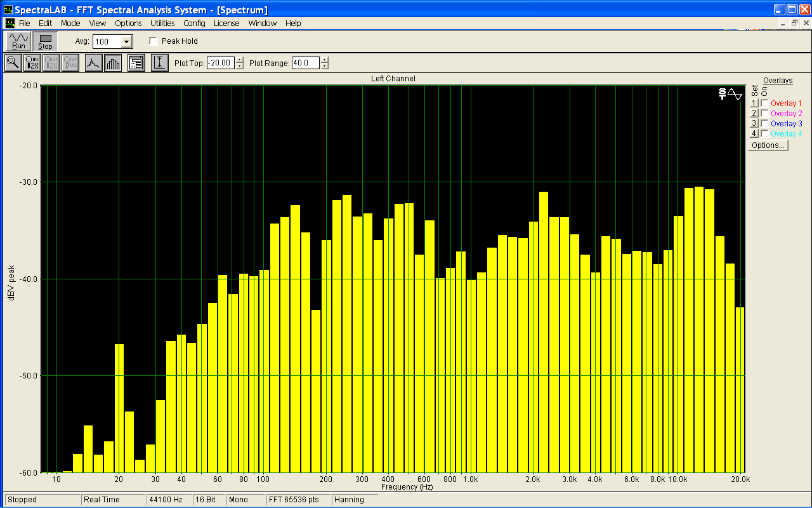
Task: Open the Mode menu
Action: [70, 23]
